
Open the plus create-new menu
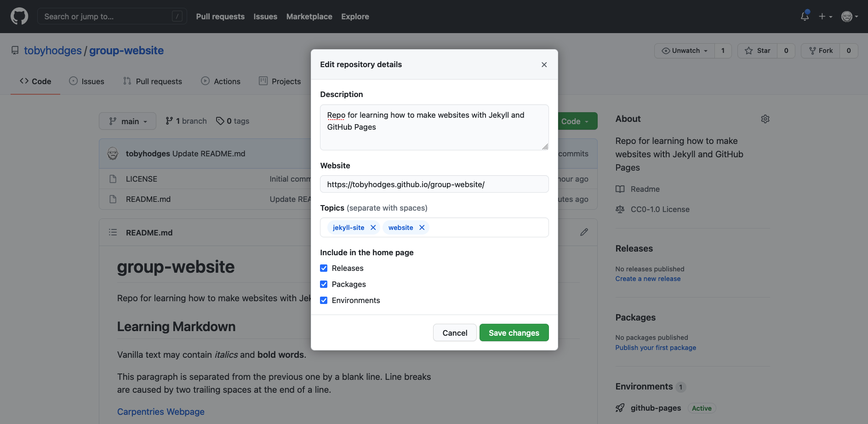pos(826,17)
